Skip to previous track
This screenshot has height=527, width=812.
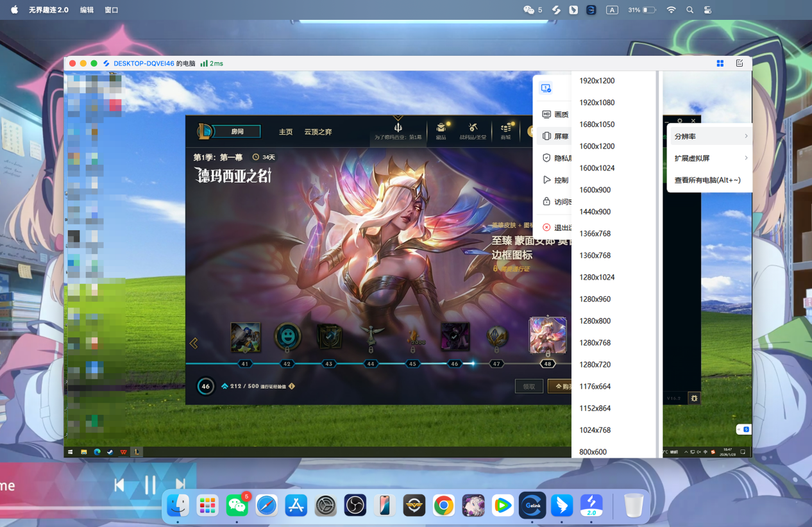point(119,485)
